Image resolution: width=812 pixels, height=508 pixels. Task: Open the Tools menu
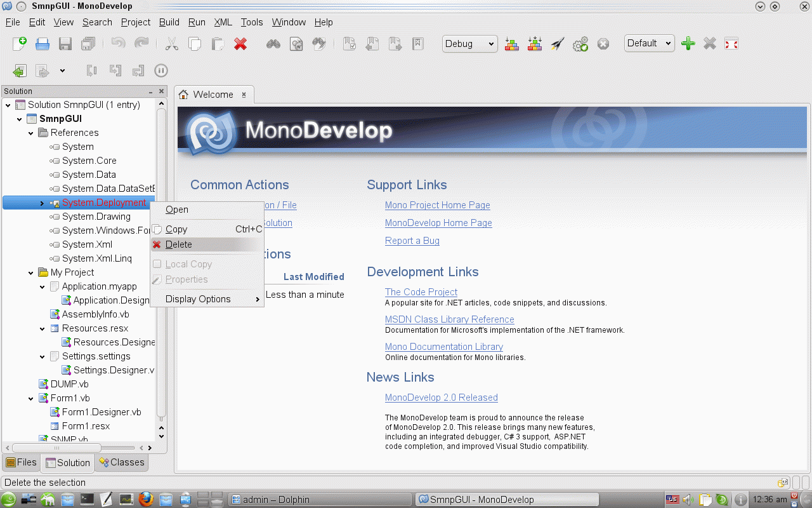coord(252,22)
